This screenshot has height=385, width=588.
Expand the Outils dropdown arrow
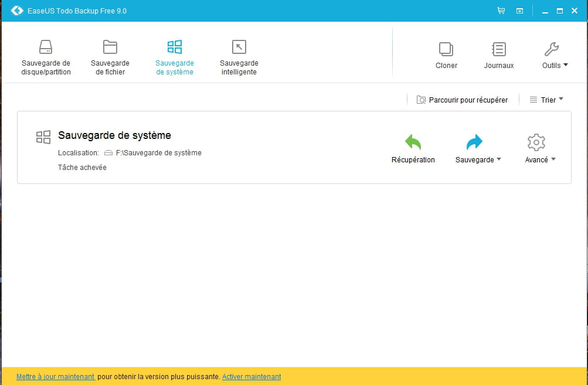566,65
